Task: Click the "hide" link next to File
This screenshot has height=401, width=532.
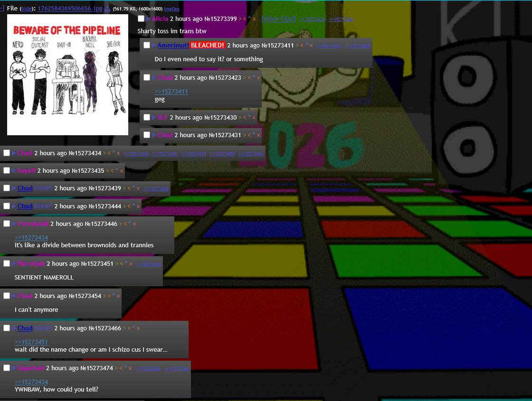Action: click(x=26, y=9)
